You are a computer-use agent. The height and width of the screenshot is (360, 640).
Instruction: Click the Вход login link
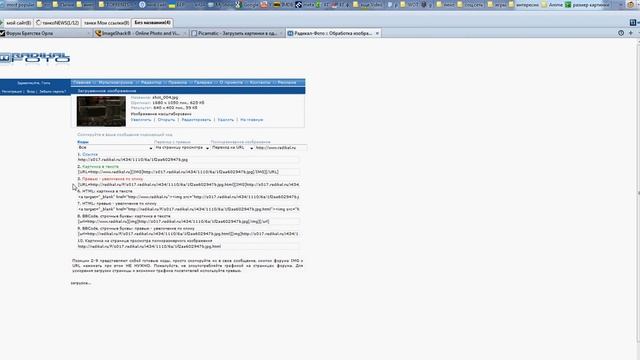31,92
